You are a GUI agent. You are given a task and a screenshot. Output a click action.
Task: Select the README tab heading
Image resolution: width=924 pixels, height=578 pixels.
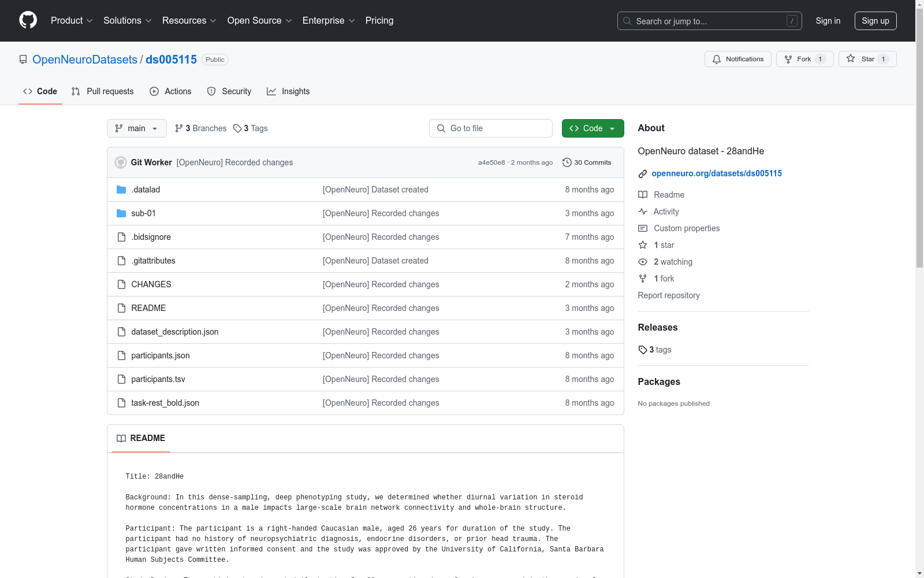coord(141,438)
